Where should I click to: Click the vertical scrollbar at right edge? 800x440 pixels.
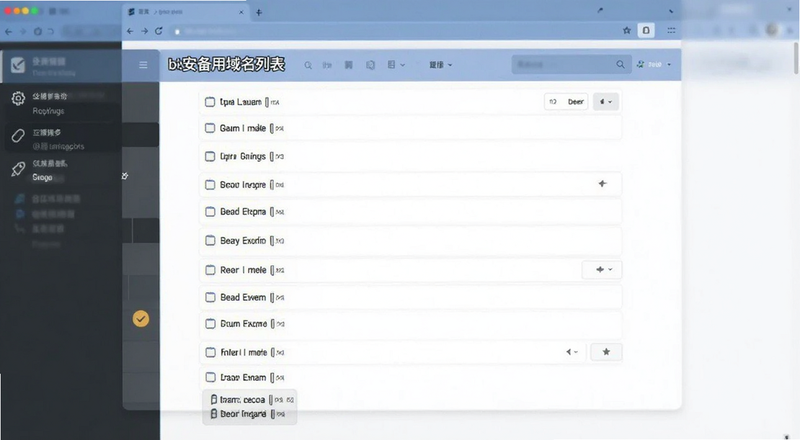coord(796,58)
